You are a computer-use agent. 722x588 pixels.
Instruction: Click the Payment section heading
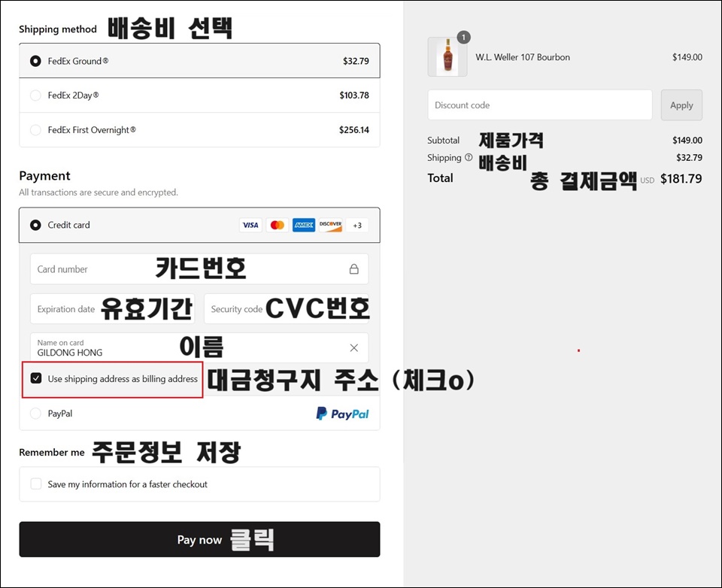tap(44, 176)
